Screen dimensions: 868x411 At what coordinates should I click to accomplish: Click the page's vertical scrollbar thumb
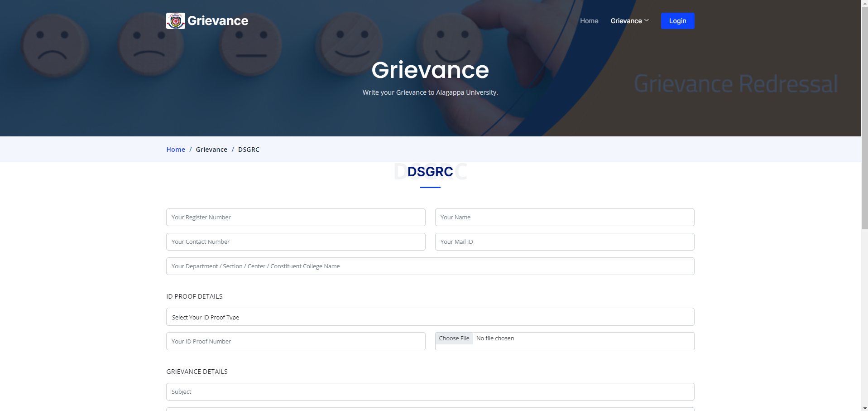point(865,118)
